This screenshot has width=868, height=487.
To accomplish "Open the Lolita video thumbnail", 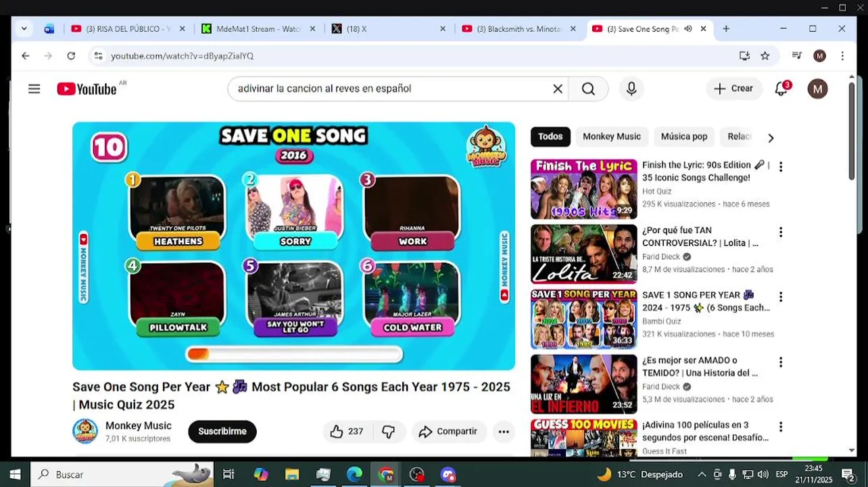I will pyautogui.click(x=583, y=254).
